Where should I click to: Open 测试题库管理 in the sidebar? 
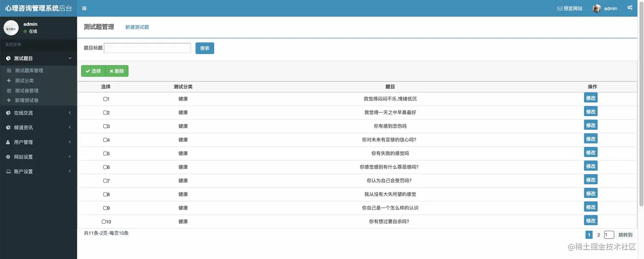click(x=29, y=70)
